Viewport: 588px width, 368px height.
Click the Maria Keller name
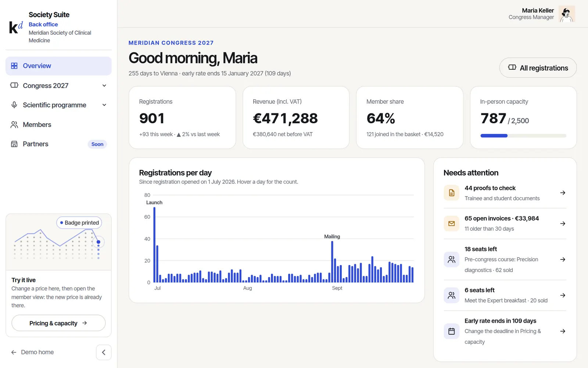pyautogui.click(x=538, y=10)
